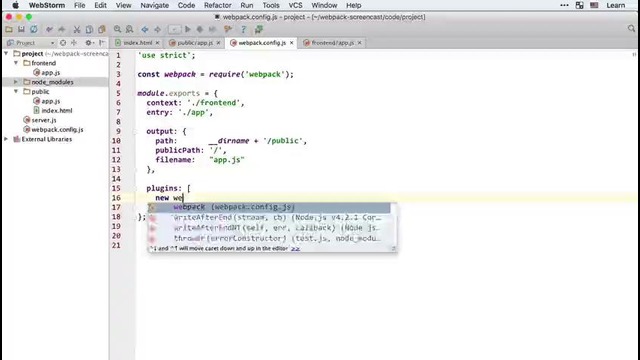Choose writeAfterEndNT autocomplete suggestion
640x360 pixels.
[269, 228]
